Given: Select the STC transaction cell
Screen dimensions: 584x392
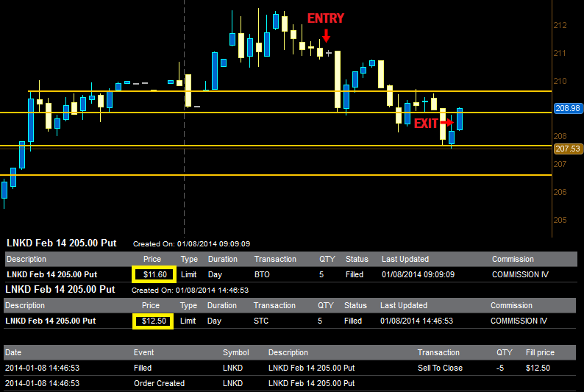Looking at the screenshot, I should tap(260, 321).
